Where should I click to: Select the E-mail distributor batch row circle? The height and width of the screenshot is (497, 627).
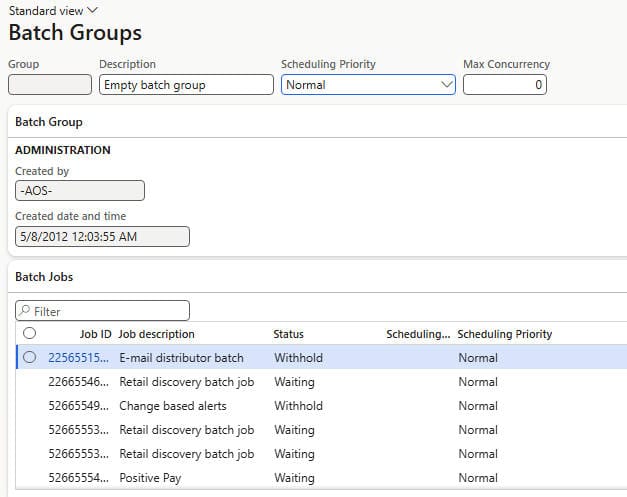[30, 357]
